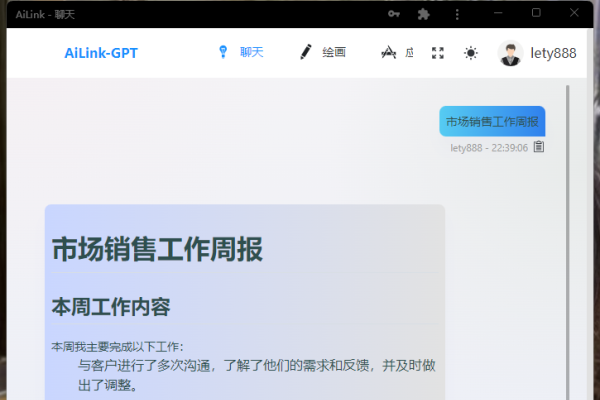Click the 与客户进行了多次沟通 paragraph

tap(256, 375)
